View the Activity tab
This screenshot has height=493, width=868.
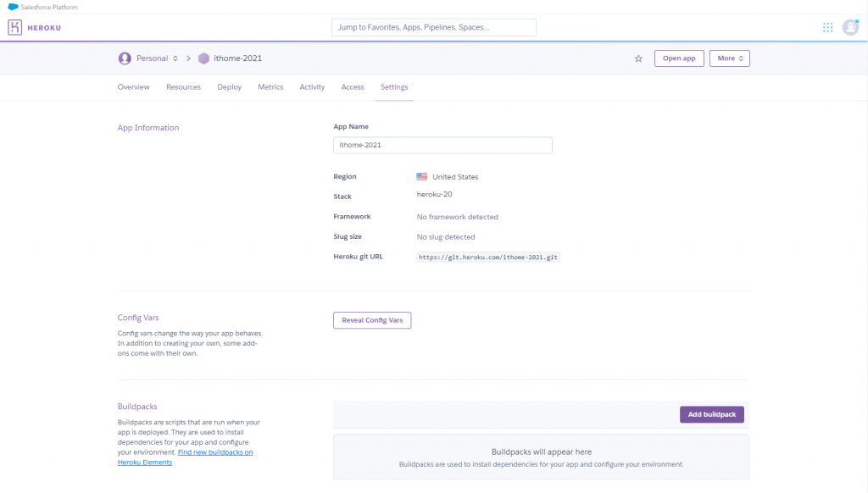click(x=312, y=87)
